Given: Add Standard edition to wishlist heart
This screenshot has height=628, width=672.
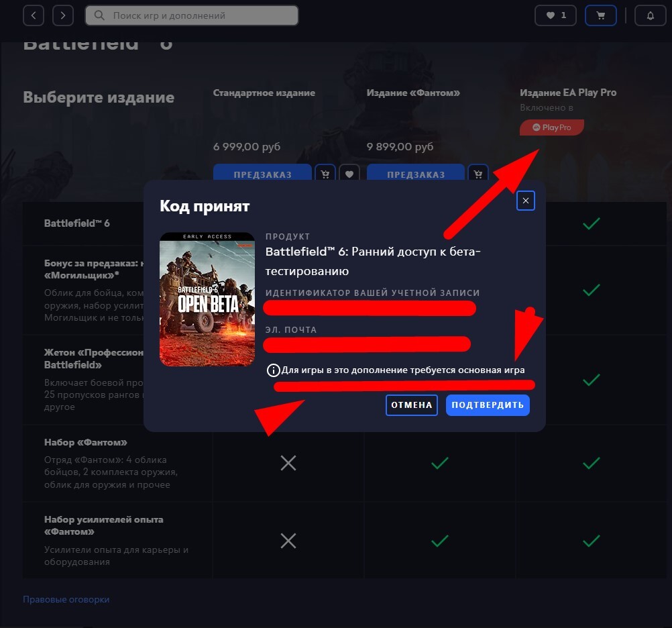Looking at the screenshot, I should [349, 173].
